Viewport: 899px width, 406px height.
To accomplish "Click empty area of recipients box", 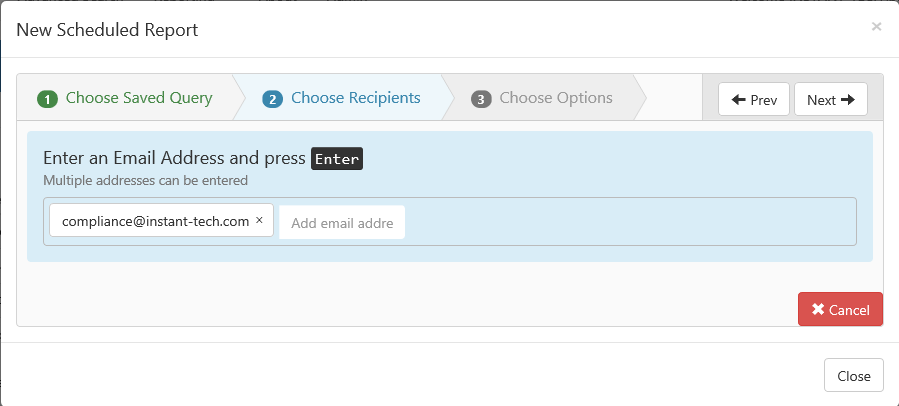I will (x=631, y=221).
